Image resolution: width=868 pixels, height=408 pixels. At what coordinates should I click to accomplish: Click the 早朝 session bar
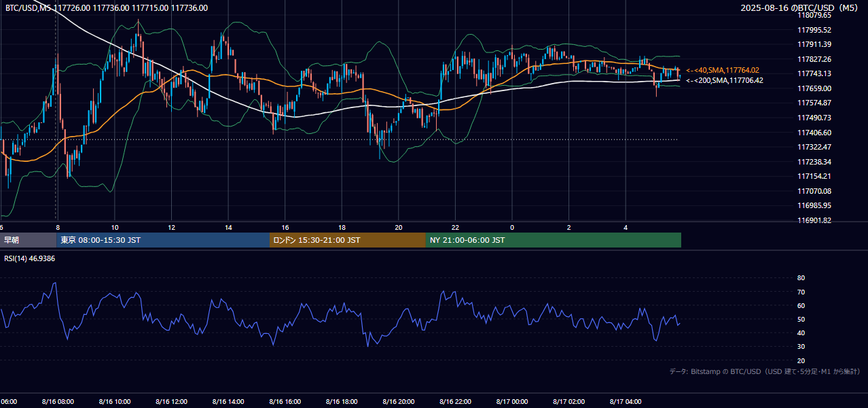(x=28, y=240)
